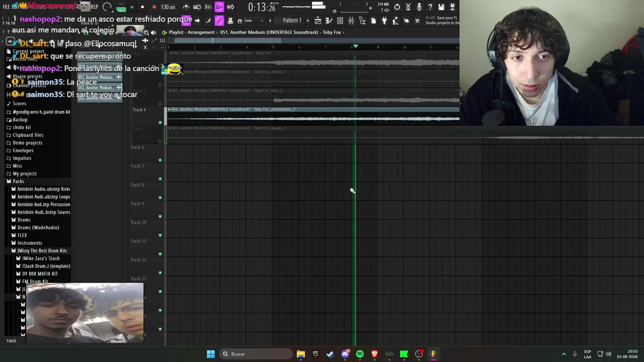
Task: Mute Track 6 using its green dot
Action: coord(160,160)
